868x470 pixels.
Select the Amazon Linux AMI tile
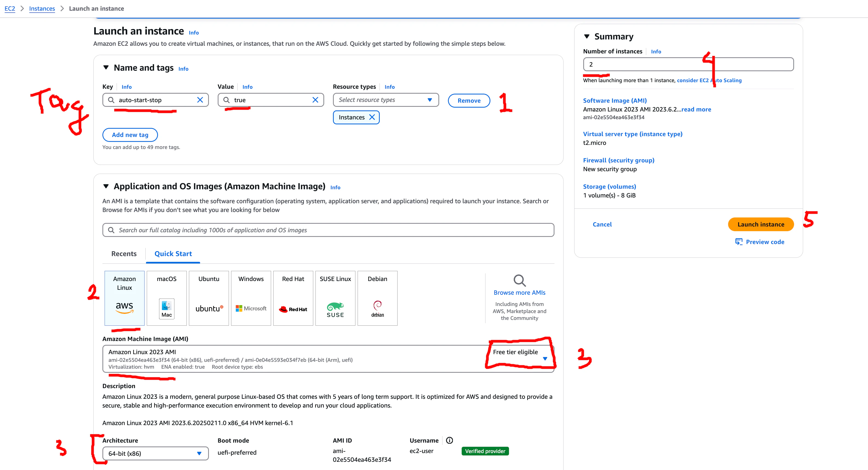[x=124, y=298]
